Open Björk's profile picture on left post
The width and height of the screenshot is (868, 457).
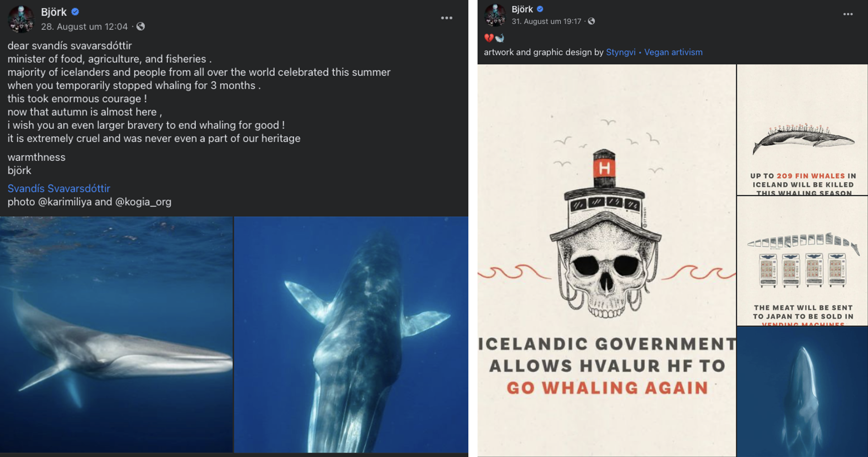(21, 19)
